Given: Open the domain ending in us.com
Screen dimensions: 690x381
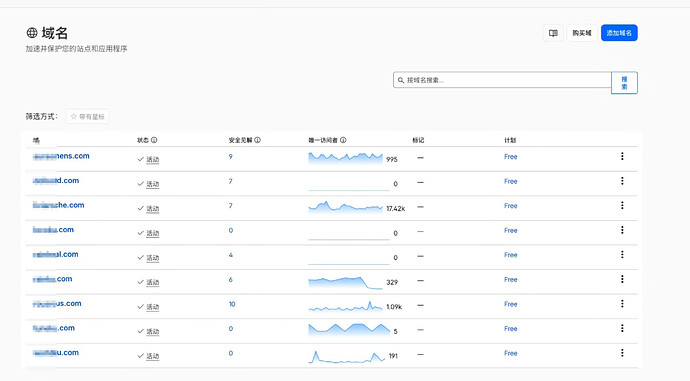Looking at the screenshot, I should [x=57, y=304].
